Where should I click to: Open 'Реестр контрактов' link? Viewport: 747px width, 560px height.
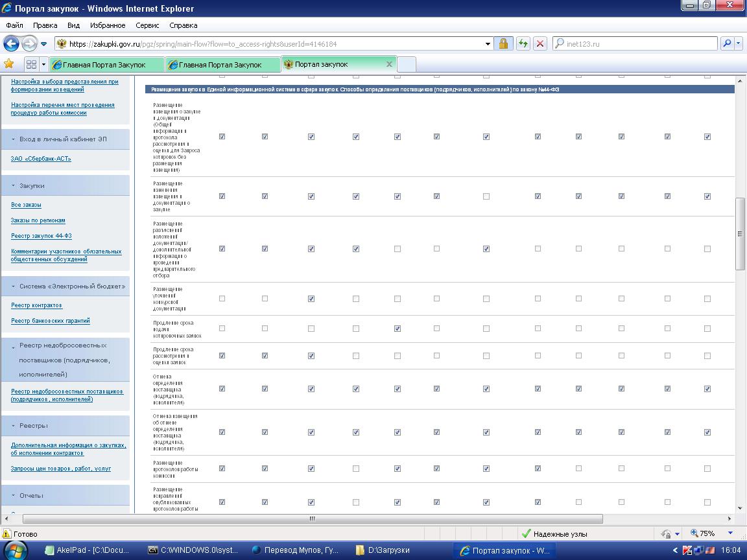click(x=36, y=305)
